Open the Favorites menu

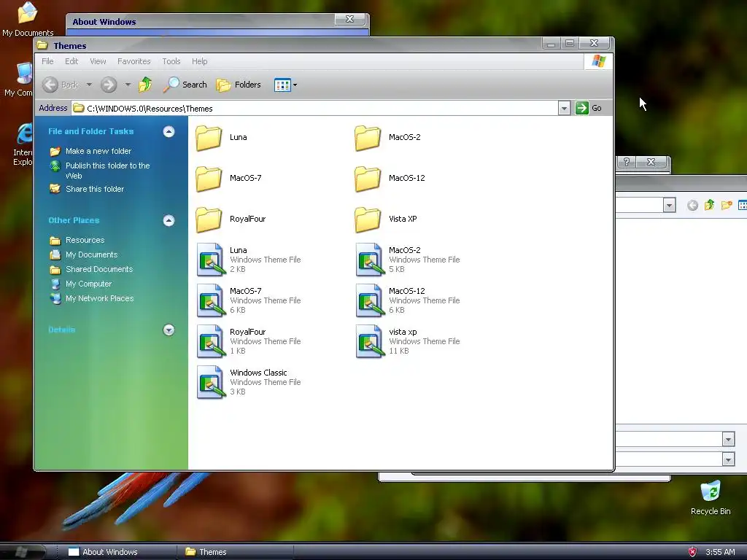point(134,61)
